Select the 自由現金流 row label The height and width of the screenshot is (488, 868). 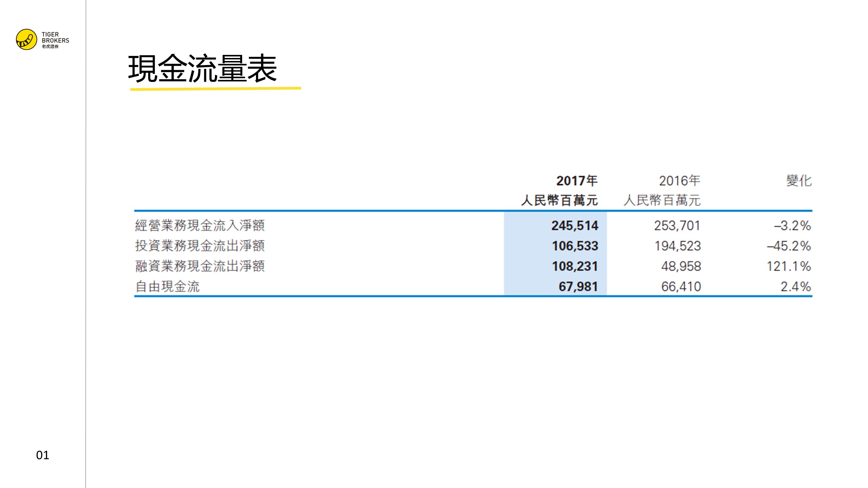[167, 286]
